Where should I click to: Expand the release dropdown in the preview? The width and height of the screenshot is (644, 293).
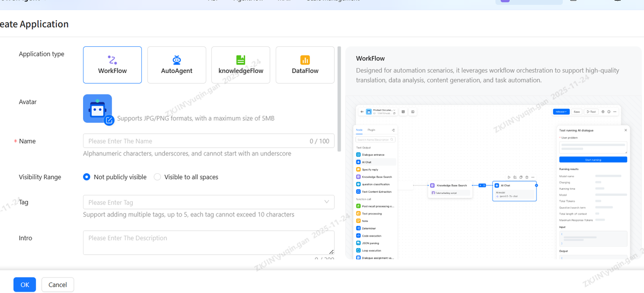click(561, 112)
